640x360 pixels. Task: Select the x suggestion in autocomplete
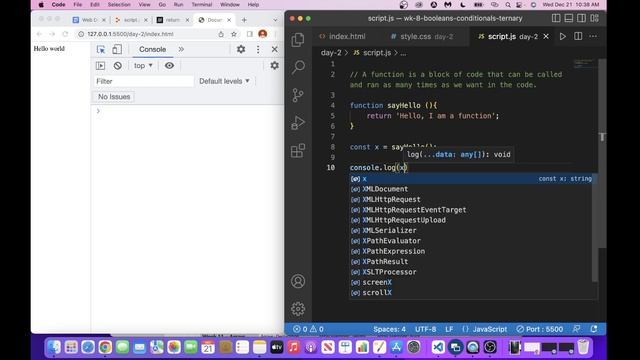472,179
